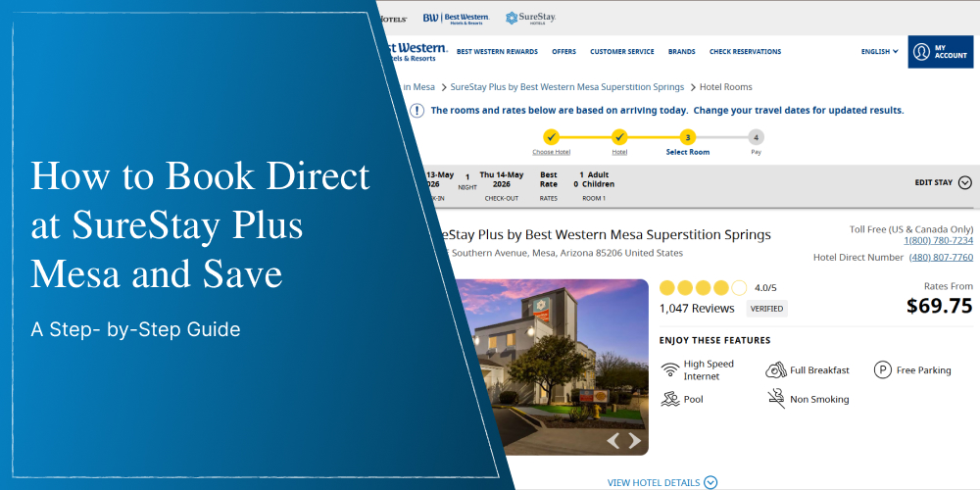The image size is (980, 490).
Task: Call the toll free number 1(800) 780-7234
Action: coord(938,241)
